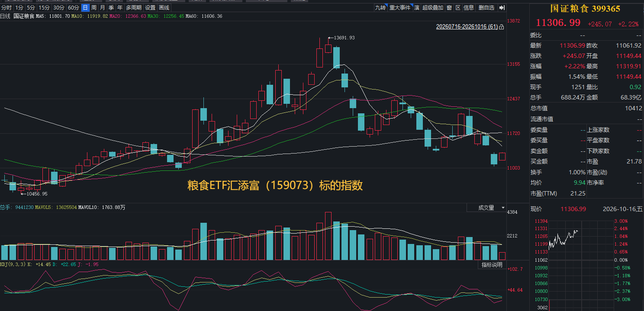This screenshot has width=644, height=311.
Task: Click the 市盈(TTM) 21.25 value
Action: pyautogui.click(x=578, y=193)
